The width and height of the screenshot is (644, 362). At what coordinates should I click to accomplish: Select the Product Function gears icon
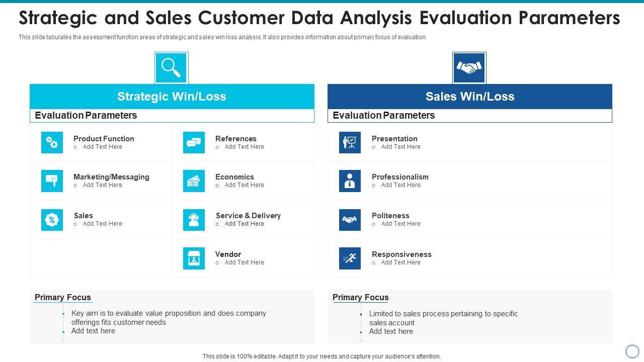[x=52, y=143]
